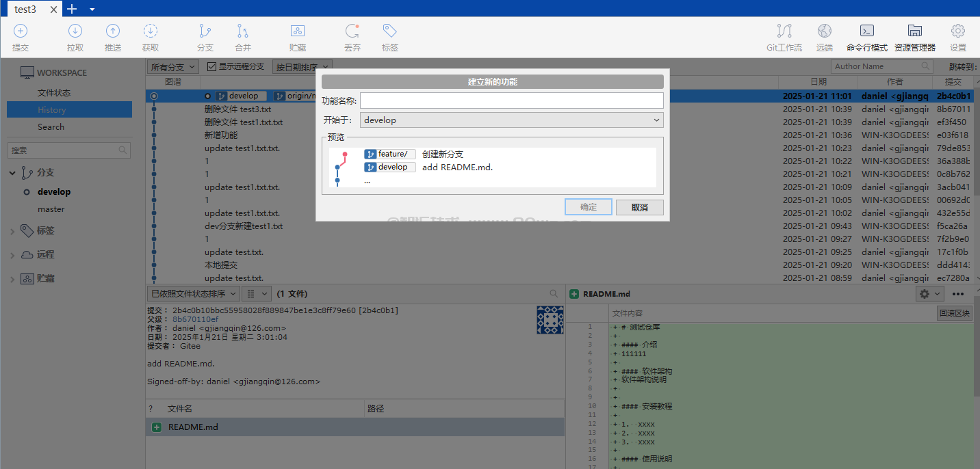The image size is (980, 469).
Task: Click the 标签 (Tag) toolbar icon
Action: (390, 31)
